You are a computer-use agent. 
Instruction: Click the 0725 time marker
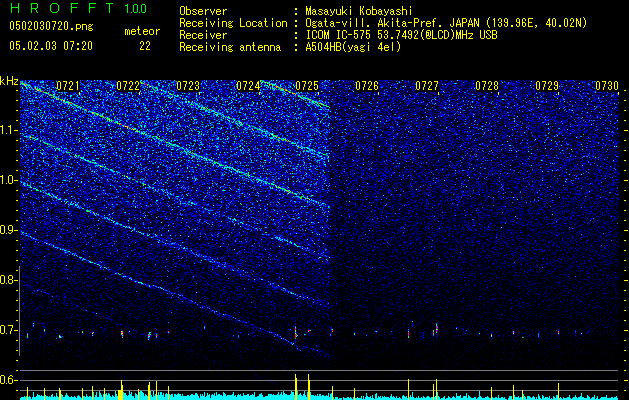click(307, 86)
